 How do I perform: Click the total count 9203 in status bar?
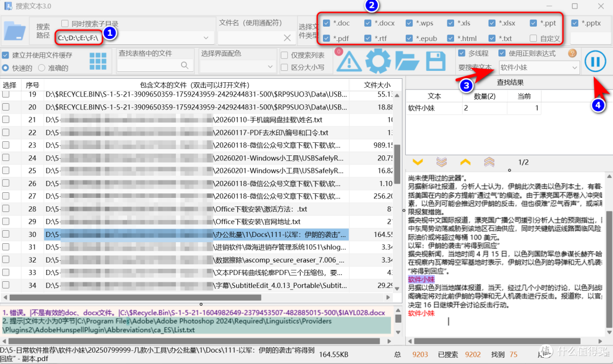(x=420, y=354)
